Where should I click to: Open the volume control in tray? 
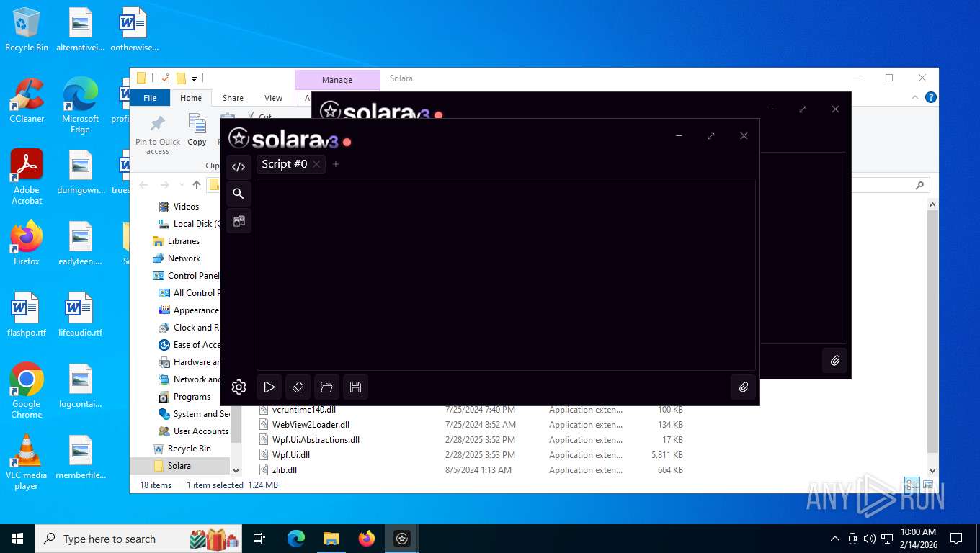tap(870, 539)
